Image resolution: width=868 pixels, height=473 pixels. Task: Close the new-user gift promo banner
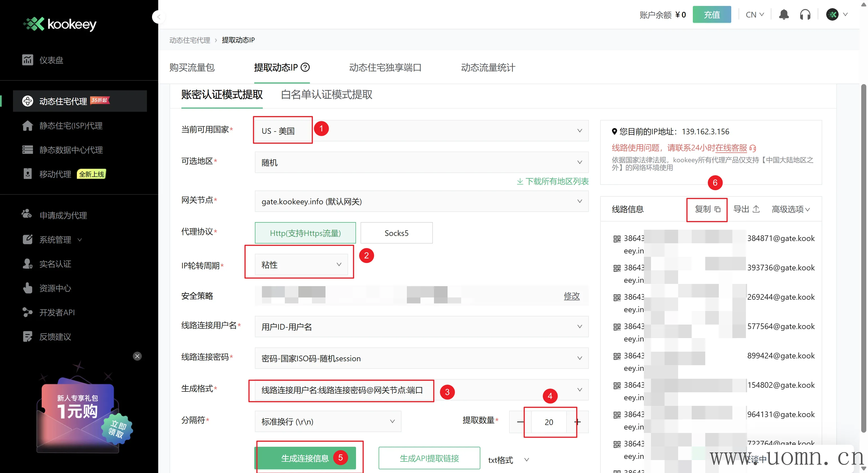pyautogui.click(x=137, y=356)
